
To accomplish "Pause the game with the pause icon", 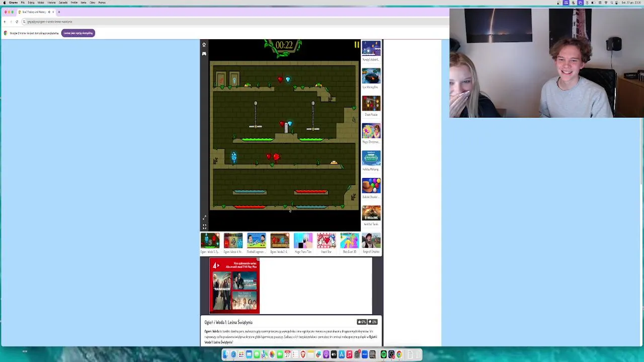I will coord(357,45).
